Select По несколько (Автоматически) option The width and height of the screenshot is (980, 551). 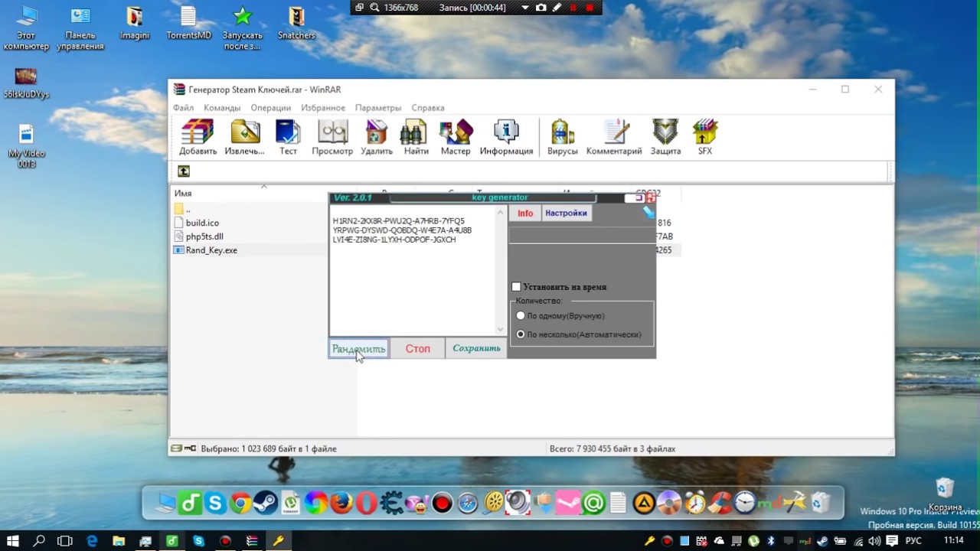pos(521,334)
